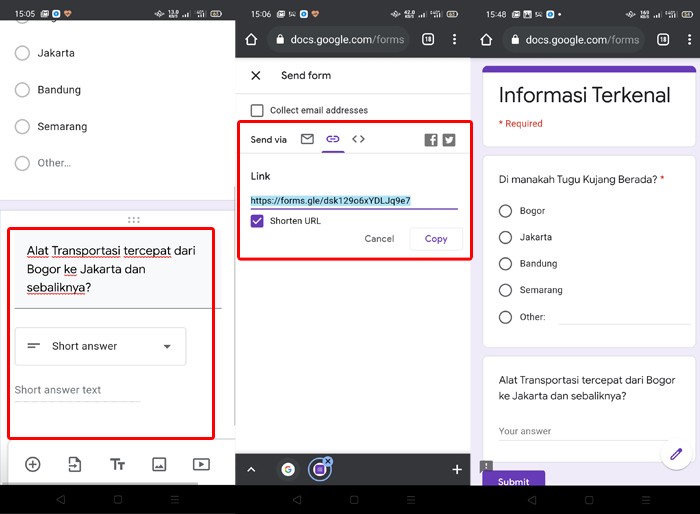Viewport: 700px width, 514px height.
Task: Tap the Android home button on middle screen
Action: 354,500
